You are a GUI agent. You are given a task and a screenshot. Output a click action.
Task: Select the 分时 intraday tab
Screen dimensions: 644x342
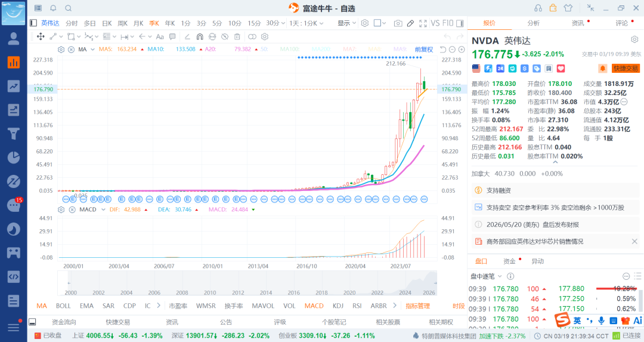pos(72,23)
